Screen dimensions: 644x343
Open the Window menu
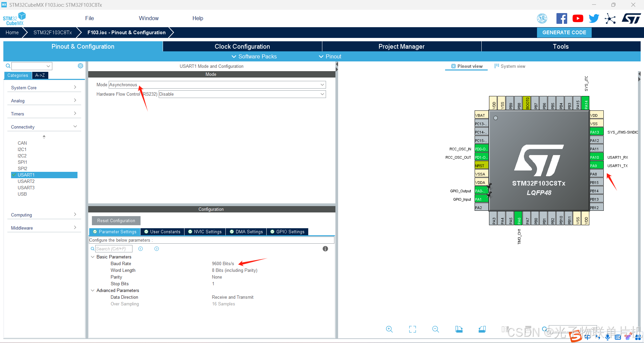click(x=149, y=18)
